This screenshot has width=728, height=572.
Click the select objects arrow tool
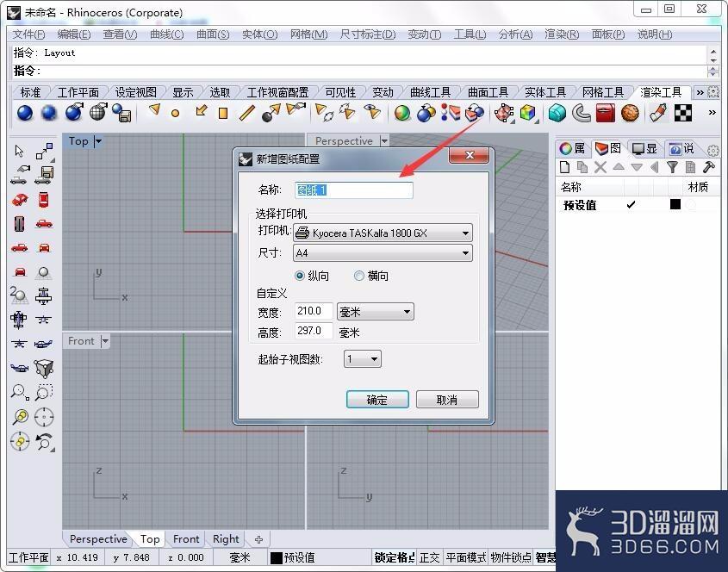pos(19,151)
